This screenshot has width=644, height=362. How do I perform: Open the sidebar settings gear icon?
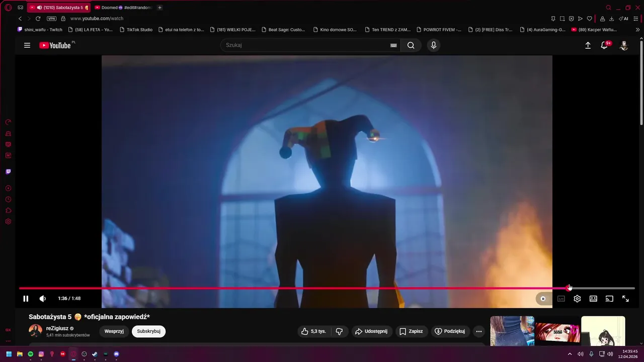(8, 222)
